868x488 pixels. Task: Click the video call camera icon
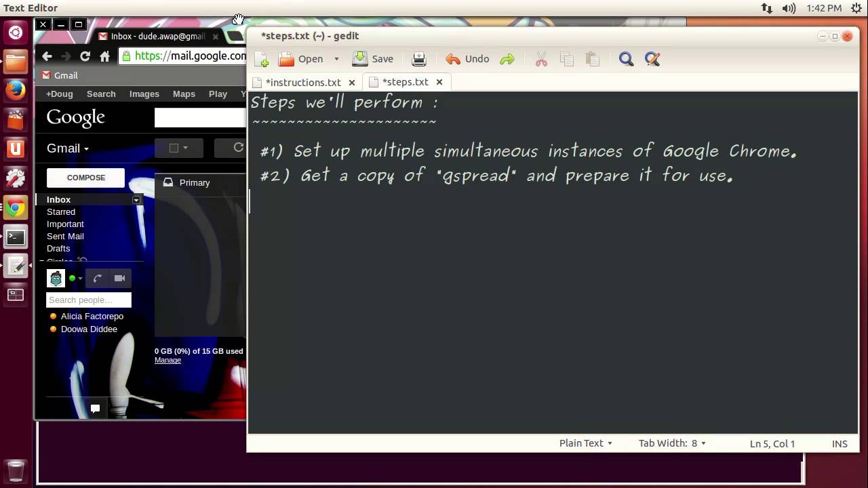[x=120, y=278]
